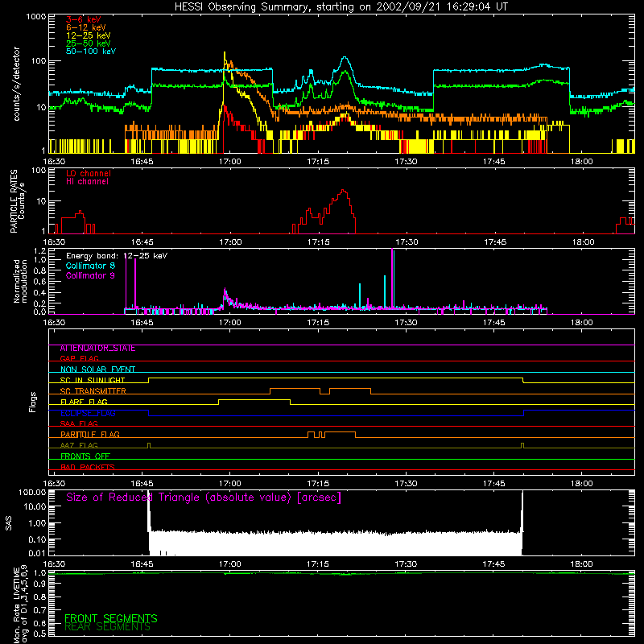Click the NON_SOLAR_EVENT flag label
Screen dimensions: 644x644
(97, 369)
